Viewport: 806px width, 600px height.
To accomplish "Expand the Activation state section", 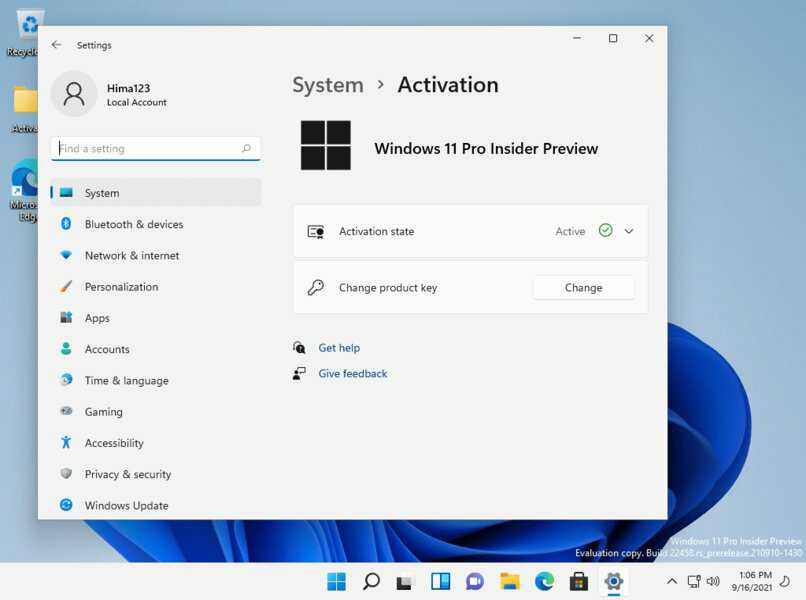I will coord(629,231).
